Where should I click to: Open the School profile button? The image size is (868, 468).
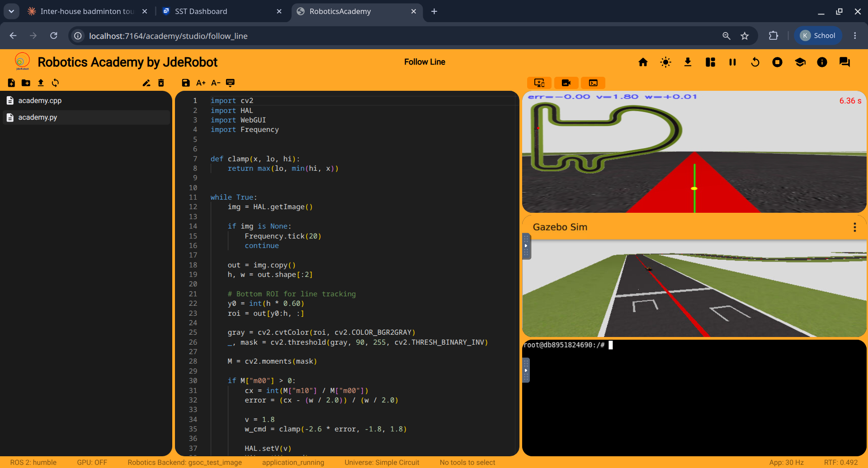pos(818,36)
